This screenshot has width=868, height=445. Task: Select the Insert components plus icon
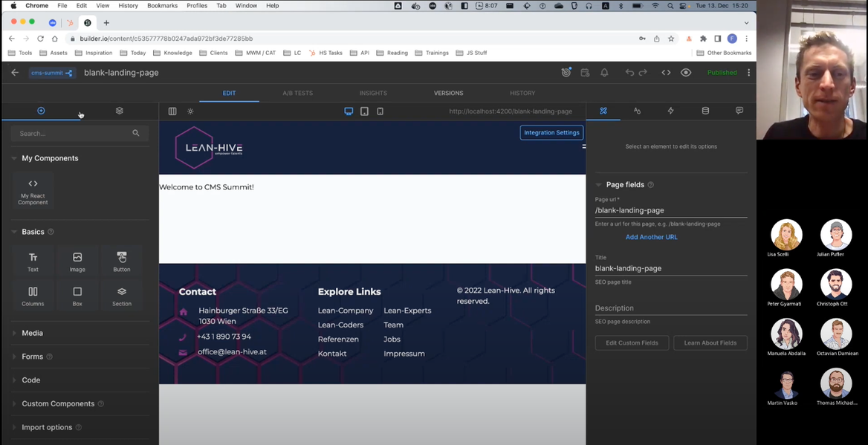41,110
